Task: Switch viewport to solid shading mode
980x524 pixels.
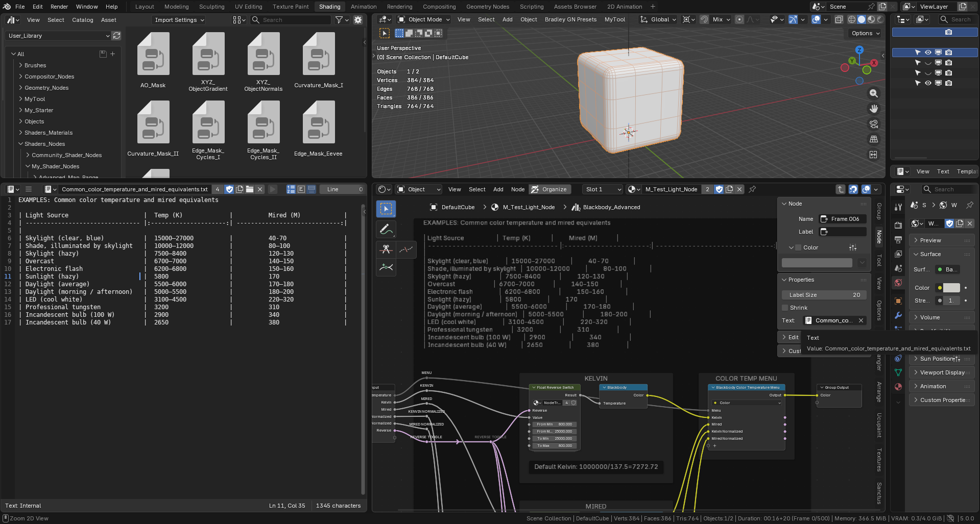Action: (862, 19)
